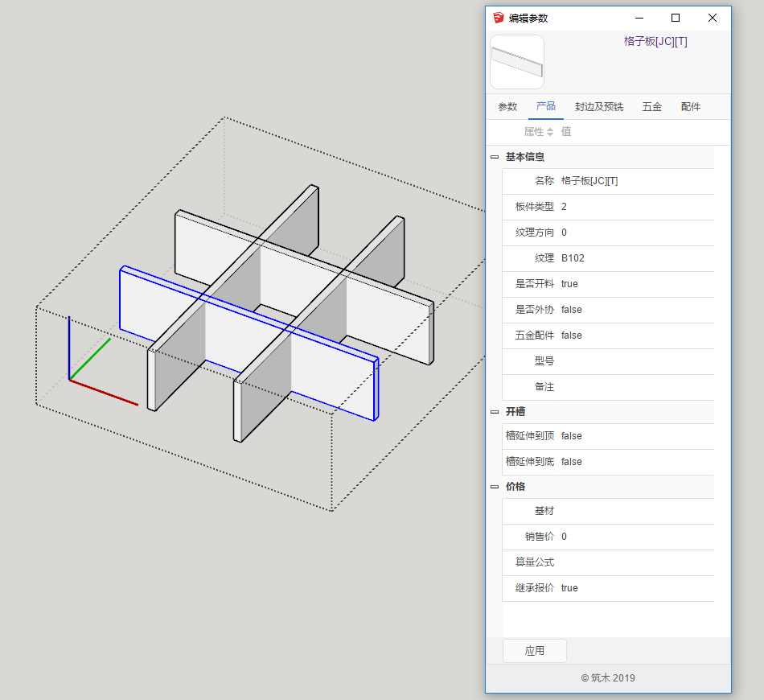Click the 销售价 value field
This screenshot has height=700, width=764.
point(635,537)
